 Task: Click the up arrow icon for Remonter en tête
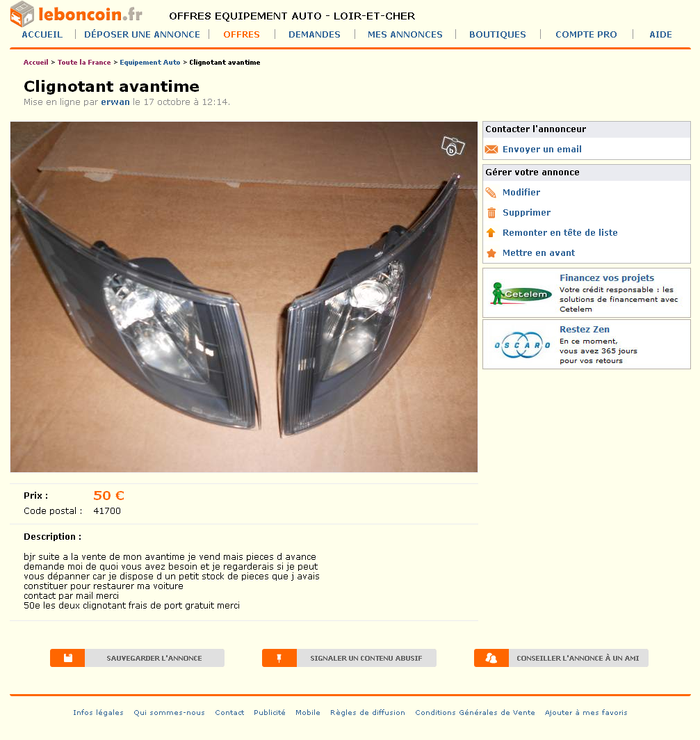click(x=491, y=233)
